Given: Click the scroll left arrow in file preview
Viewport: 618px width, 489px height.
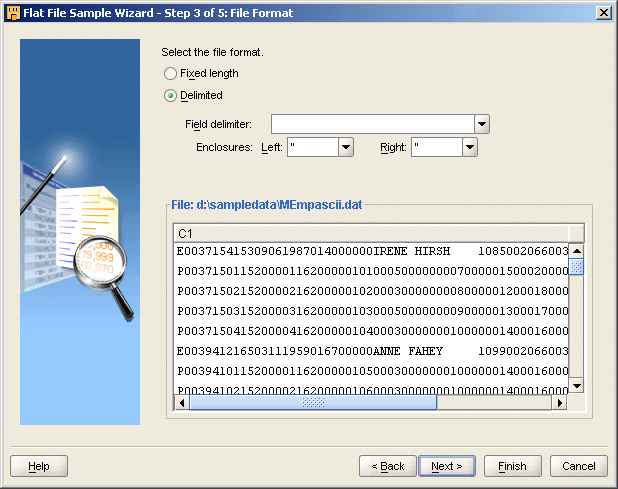Looking at the screenshot, I should click(x=182, y=403).
